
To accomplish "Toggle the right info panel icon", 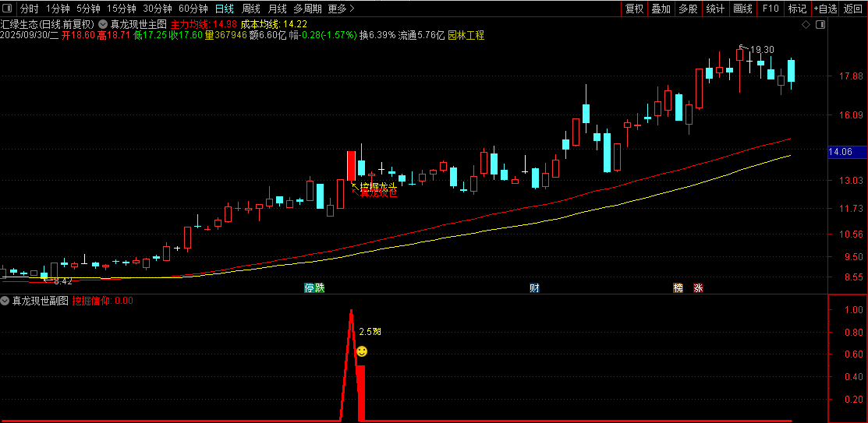I will tap(820, 24).
